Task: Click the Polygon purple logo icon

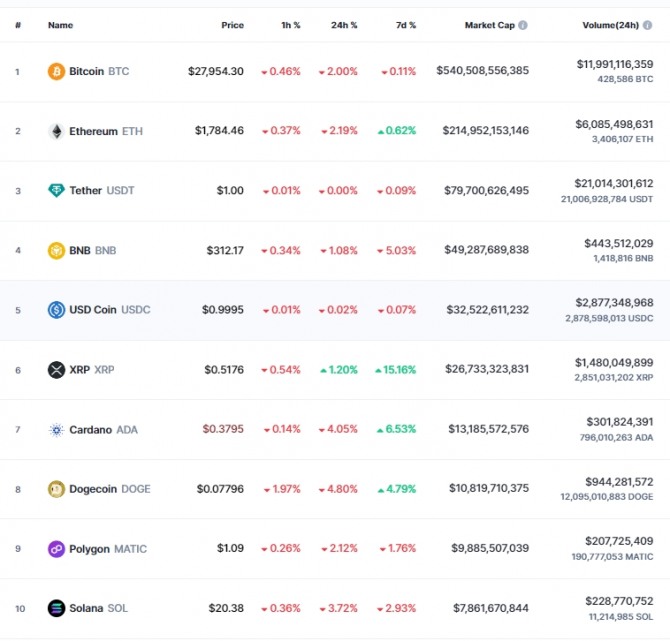Action: coord(56,549)
